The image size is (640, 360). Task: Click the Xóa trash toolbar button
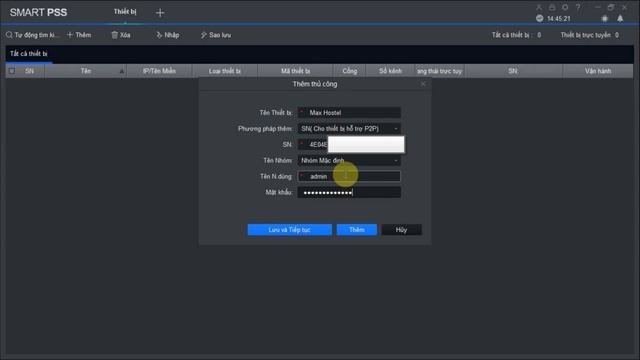[121, 35]
